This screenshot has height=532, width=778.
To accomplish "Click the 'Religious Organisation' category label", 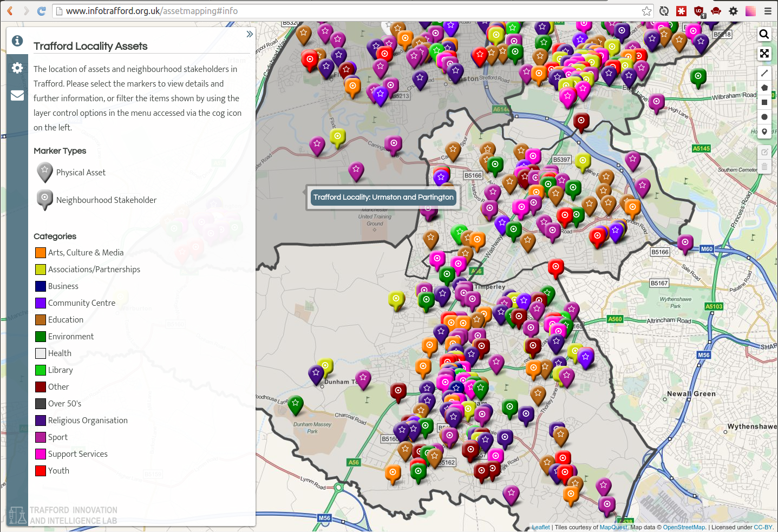I will tap(88, 421).
